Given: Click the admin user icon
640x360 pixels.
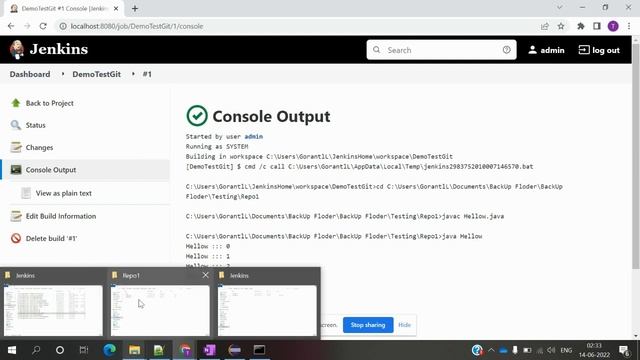Looking at the screenshot, I should coord(532,50).
